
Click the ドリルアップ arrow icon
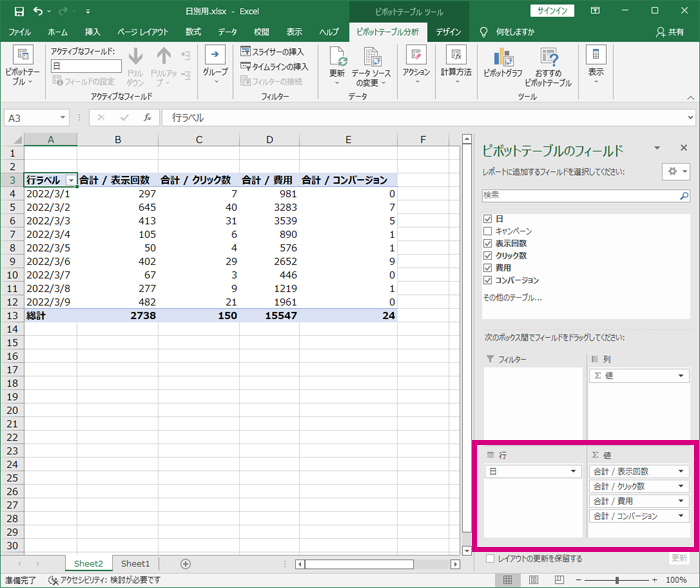pos(164,57)
